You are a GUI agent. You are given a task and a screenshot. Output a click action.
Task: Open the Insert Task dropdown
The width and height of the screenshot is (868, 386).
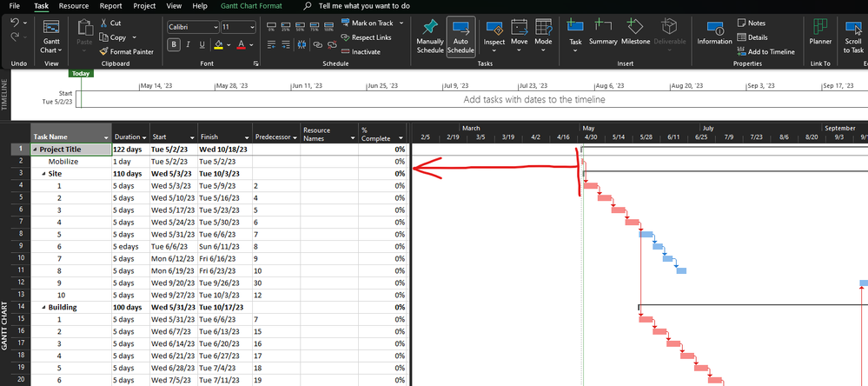575,50
